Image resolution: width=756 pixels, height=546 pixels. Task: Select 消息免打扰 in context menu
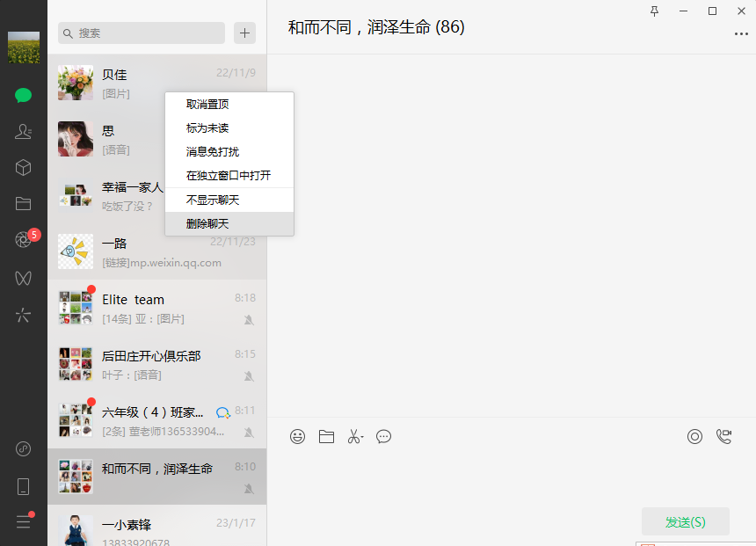[229, 151]
